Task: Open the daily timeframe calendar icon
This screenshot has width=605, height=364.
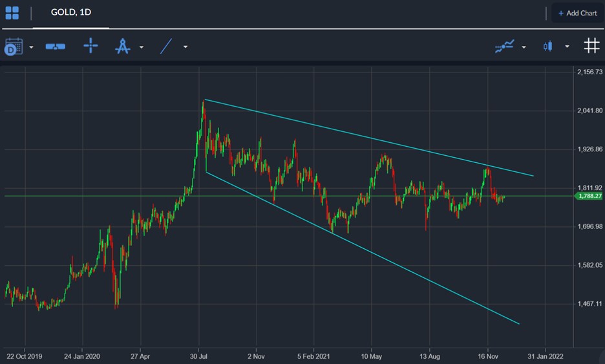Action: 13,47
